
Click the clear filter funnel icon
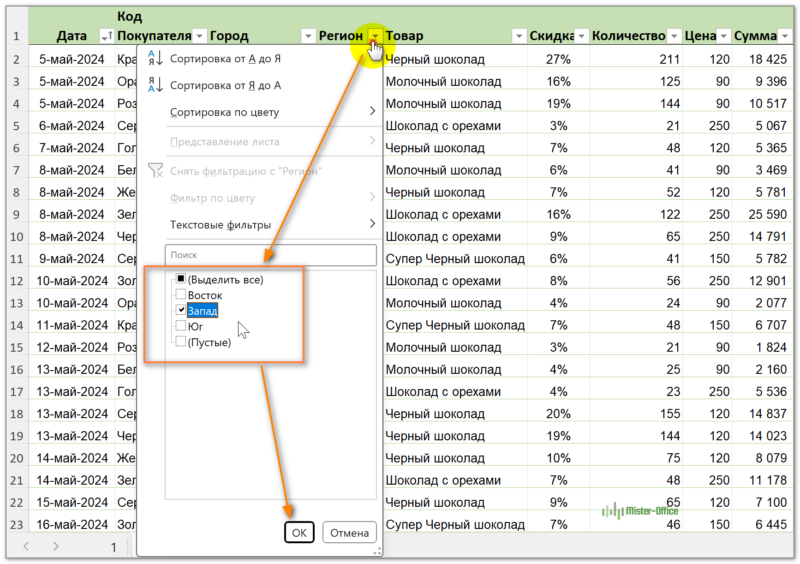pyautogui.click(x=154, y=171)
